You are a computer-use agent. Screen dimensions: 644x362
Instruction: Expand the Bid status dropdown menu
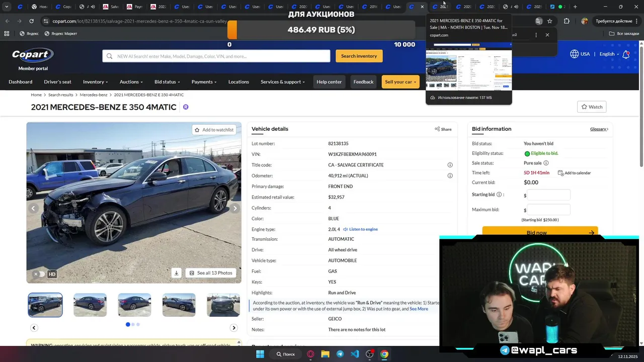(x=167, y=82)
